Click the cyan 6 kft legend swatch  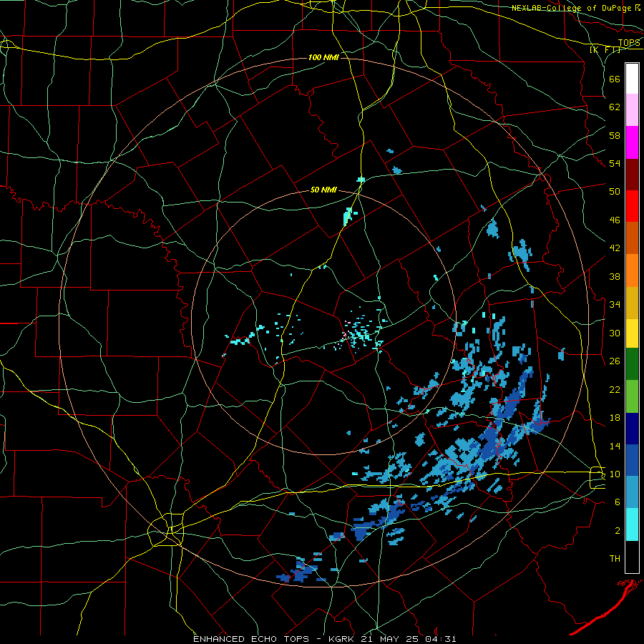632,525
